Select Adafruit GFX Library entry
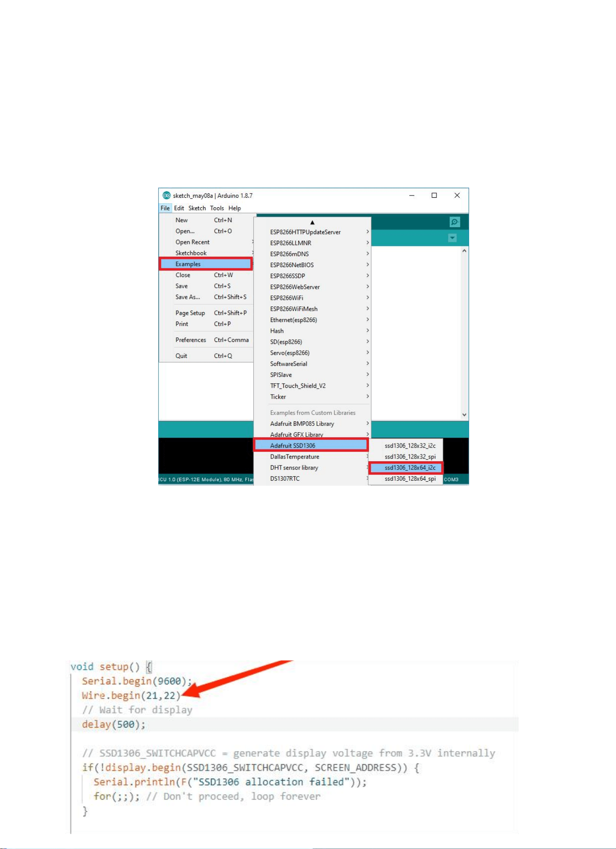The height and width of the screenshot is (849, 616). click(312, 434)
